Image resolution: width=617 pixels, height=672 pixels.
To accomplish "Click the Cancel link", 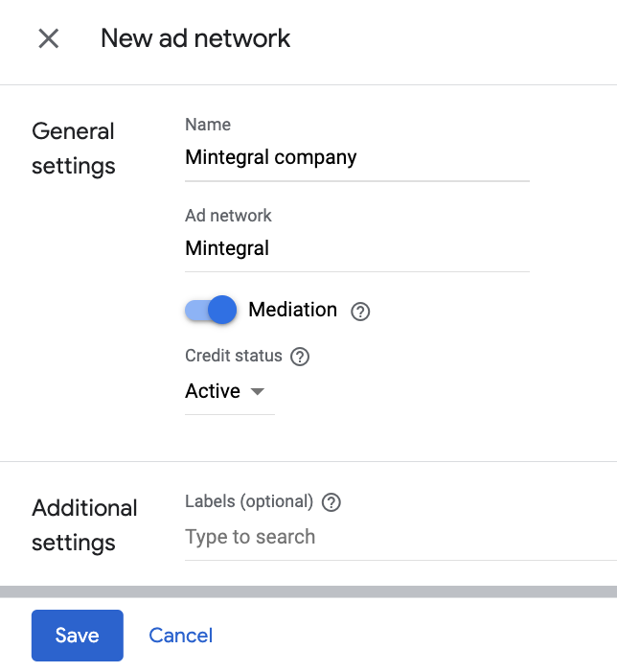I will point(181,636).
